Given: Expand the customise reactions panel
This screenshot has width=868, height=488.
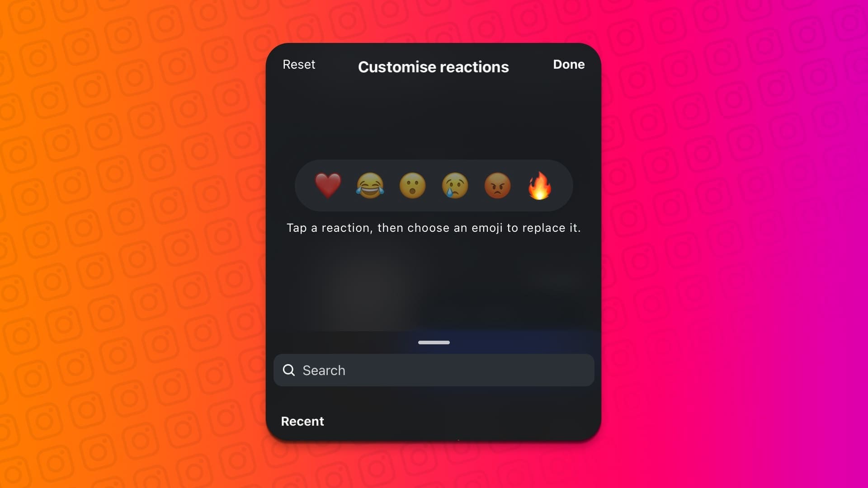Looking at the screenshot, I should [x=434, y=342].
